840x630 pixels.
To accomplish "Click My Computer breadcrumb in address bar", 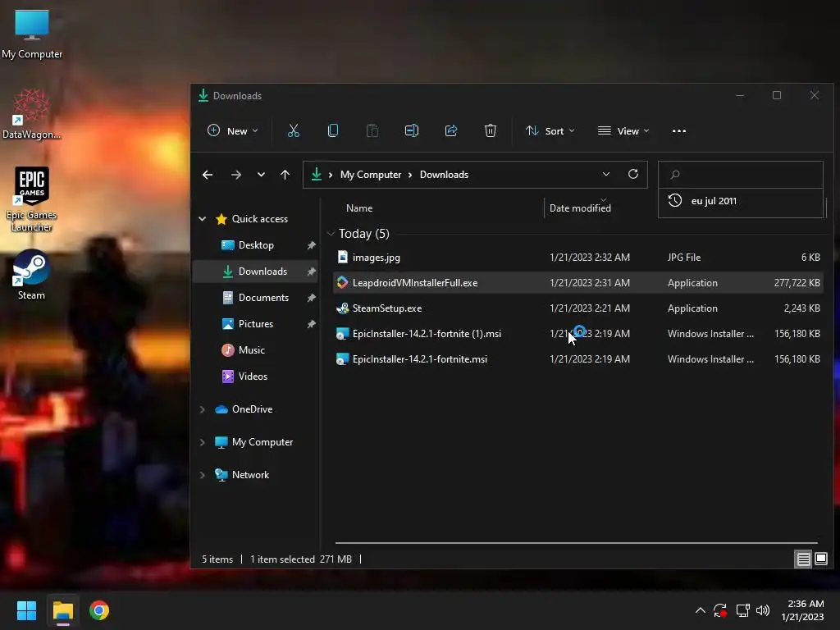I will click(x=371, y=175).
